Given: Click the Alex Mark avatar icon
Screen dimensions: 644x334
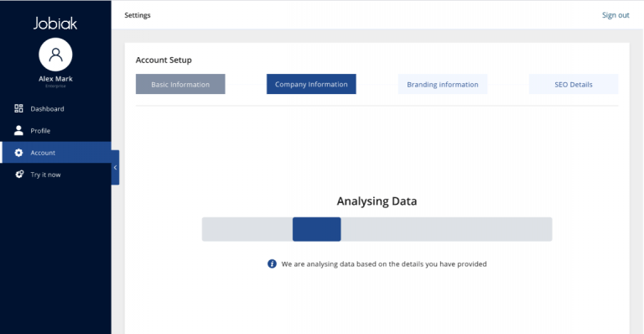Looking at the screenshot, I should click(55, 55).
